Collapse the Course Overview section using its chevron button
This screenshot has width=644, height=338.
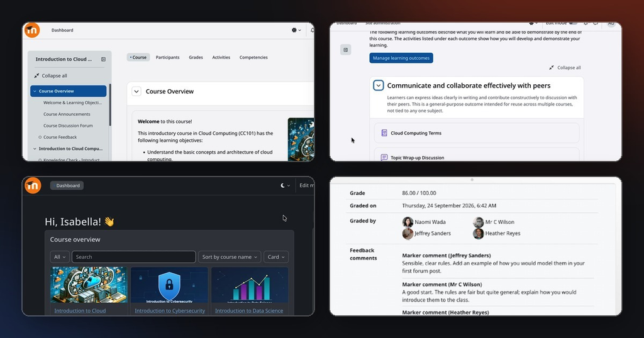[x=136, y=92]
